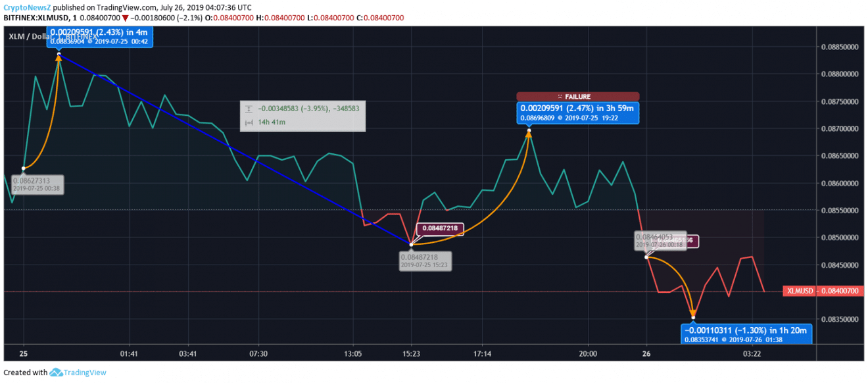Click the 0.08800000 price axis label
The width and height of the screenshot is (868, 383).
pyautogui.click(x=838, y=74)
